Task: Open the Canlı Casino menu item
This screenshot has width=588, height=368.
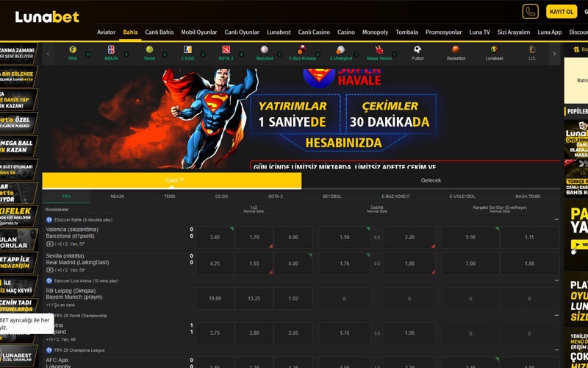Action: tap(314, 32)
